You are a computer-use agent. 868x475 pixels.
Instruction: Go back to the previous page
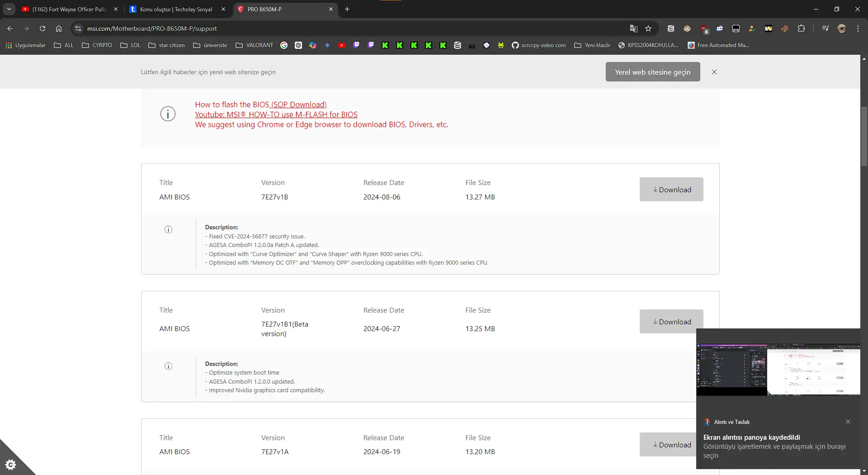tap(10, 28)
